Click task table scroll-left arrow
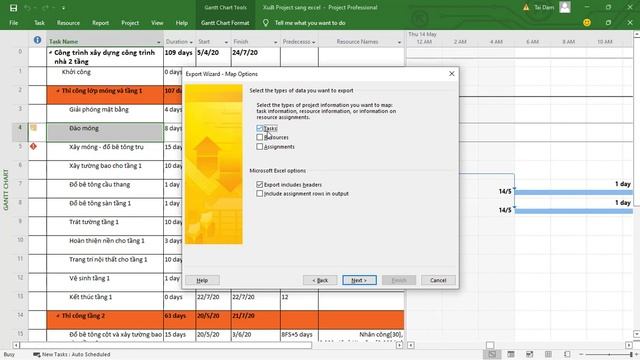 pos(16,345)
